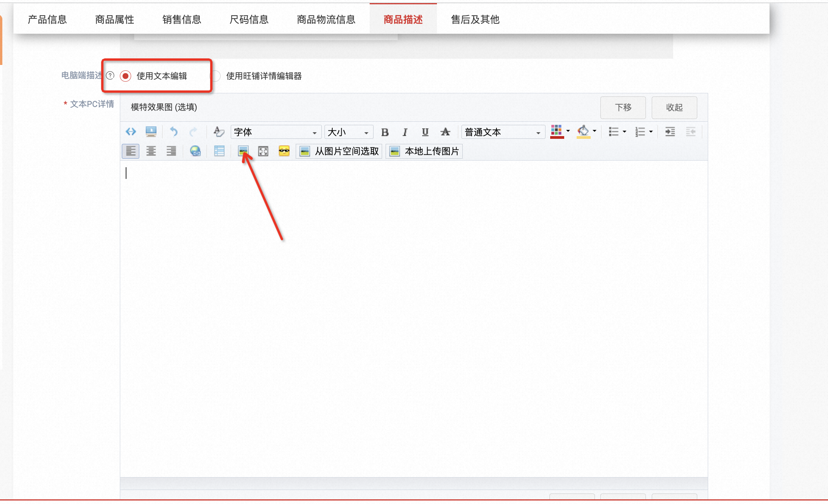This screenshot has height=504, width=828.
Task: Redo the last edit
Action: click(x=193, y=132)
